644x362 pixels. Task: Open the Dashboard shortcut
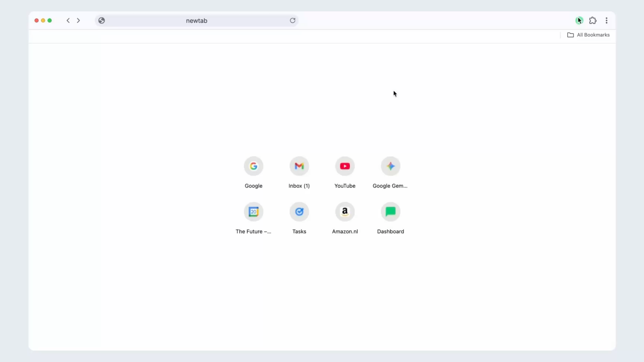coord(390,212)
